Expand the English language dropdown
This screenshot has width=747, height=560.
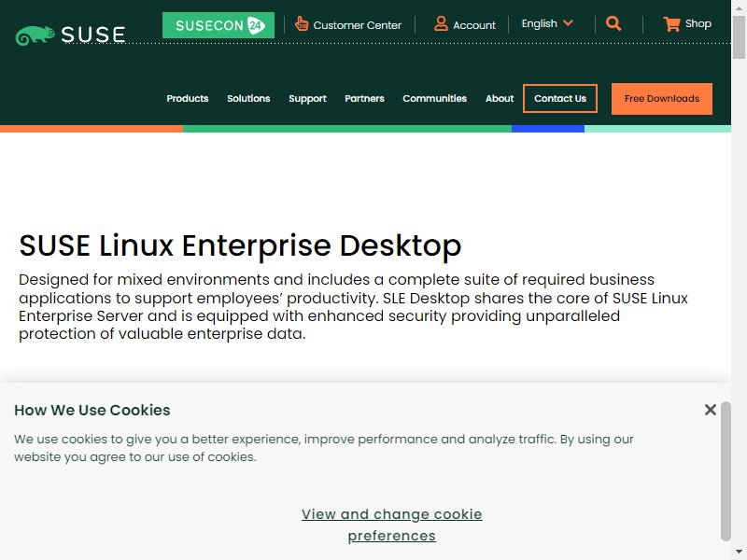tap(547, 23)
